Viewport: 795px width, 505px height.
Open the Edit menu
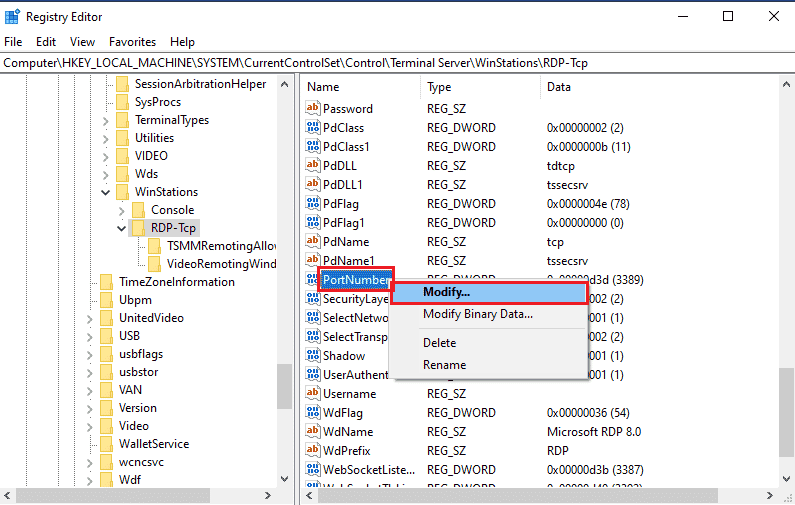(46, 42)
